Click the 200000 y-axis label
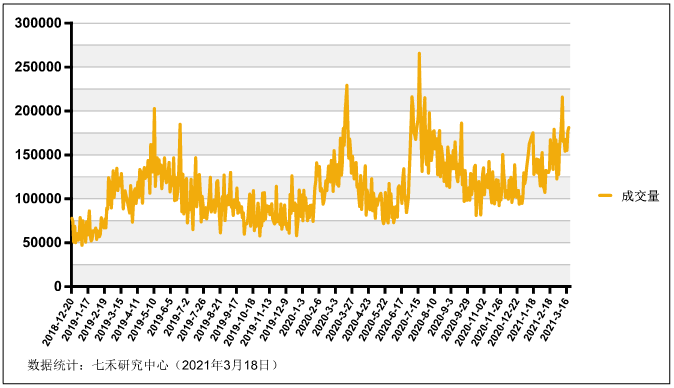 (x=38, y=111)
